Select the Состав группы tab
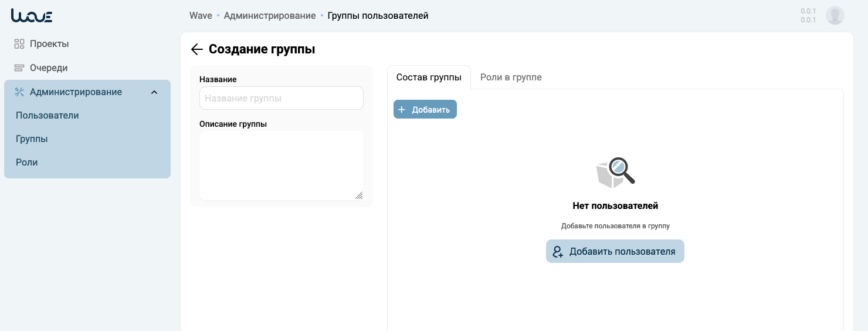Image resolution: width=868 pixels, height=331 pixels. click(x=429, y=77)
